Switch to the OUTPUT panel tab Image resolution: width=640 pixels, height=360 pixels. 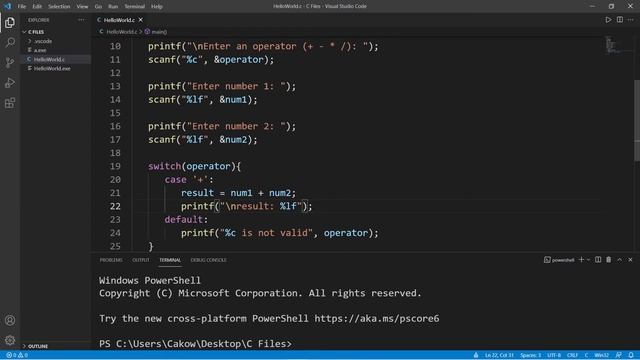[x=140, y=260]
